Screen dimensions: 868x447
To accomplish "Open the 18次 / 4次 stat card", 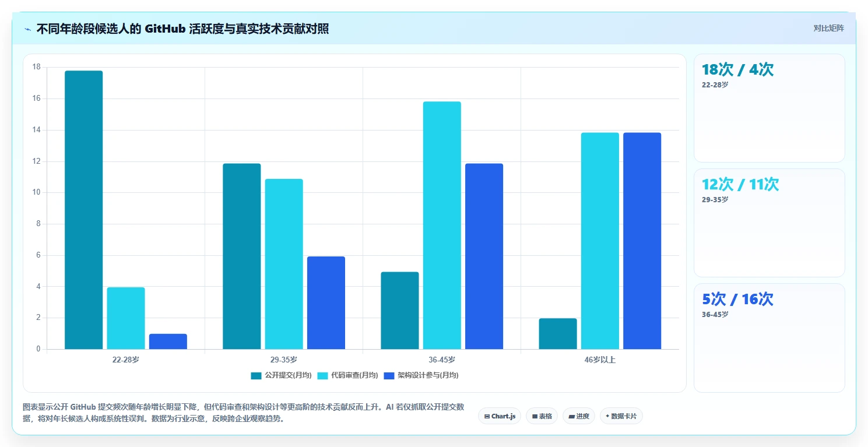I will pos(769,108).
